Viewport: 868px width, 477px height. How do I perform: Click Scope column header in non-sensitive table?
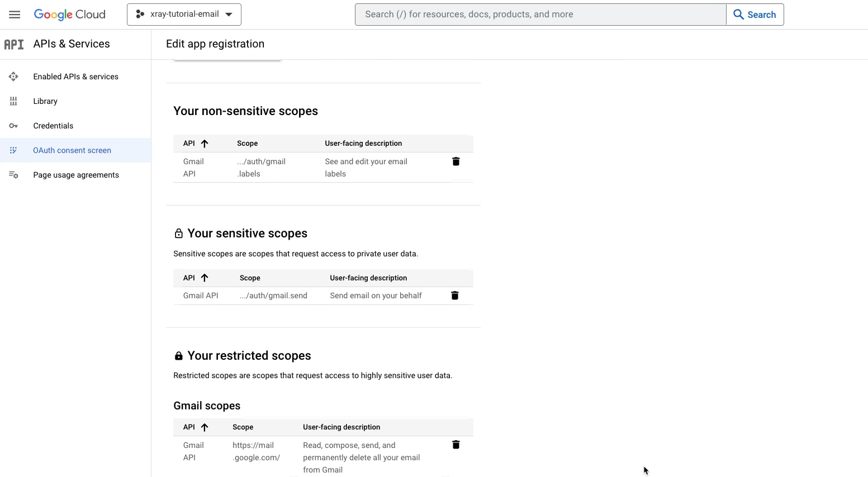point(247,144)
